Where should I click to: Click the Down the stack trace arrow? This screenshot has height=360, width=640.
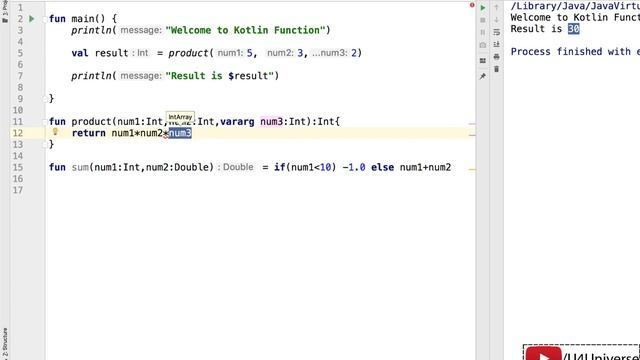[496, 20]
